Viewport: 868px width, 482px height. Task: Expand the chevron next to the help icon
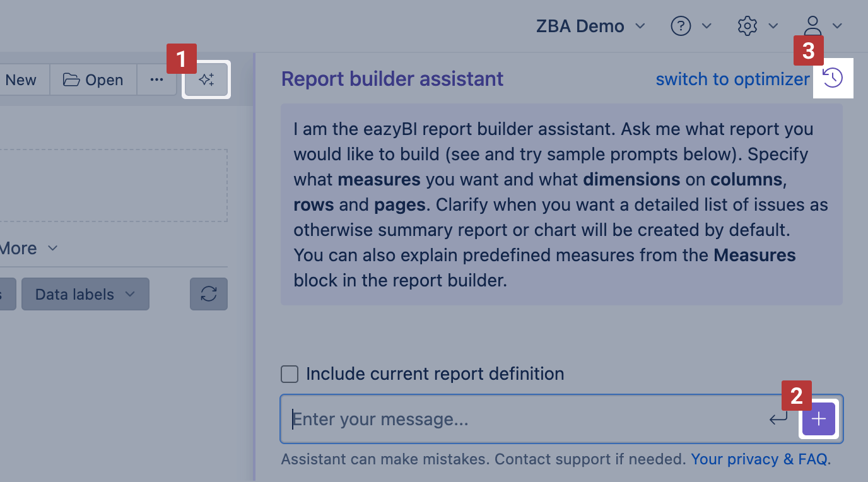point(707,26)
